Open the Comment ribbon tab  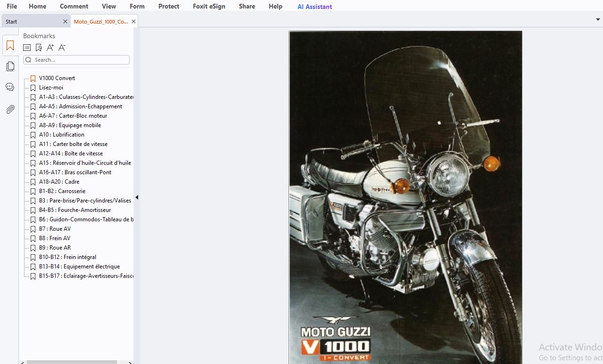[74, 6]
